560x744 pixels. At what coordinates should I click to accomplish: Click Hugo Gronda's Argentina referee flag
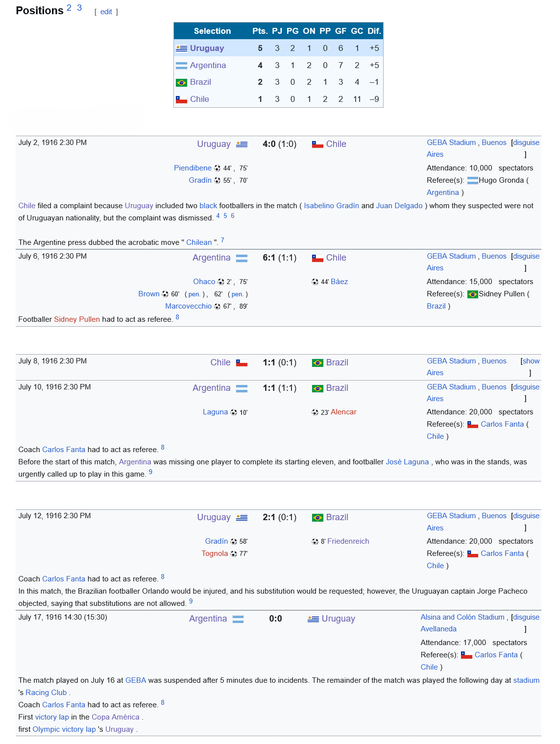473,181
